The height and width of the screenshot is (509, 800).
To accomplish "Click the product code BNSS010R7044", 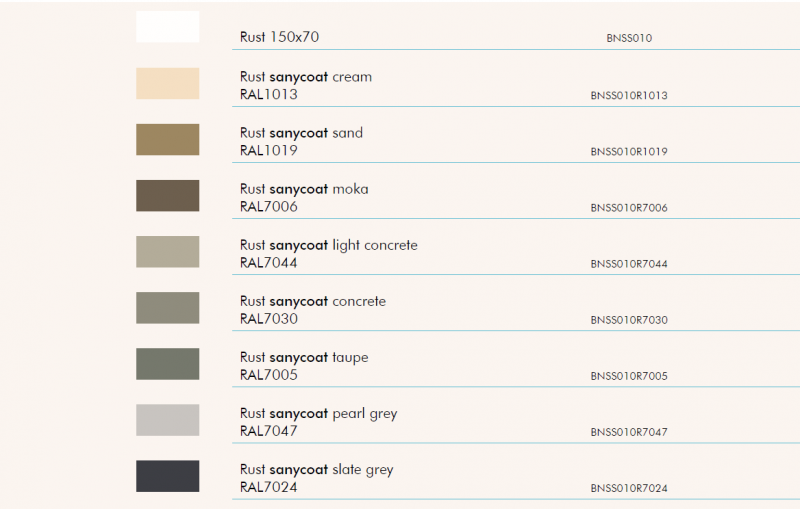I will click(x=629, y=264).
